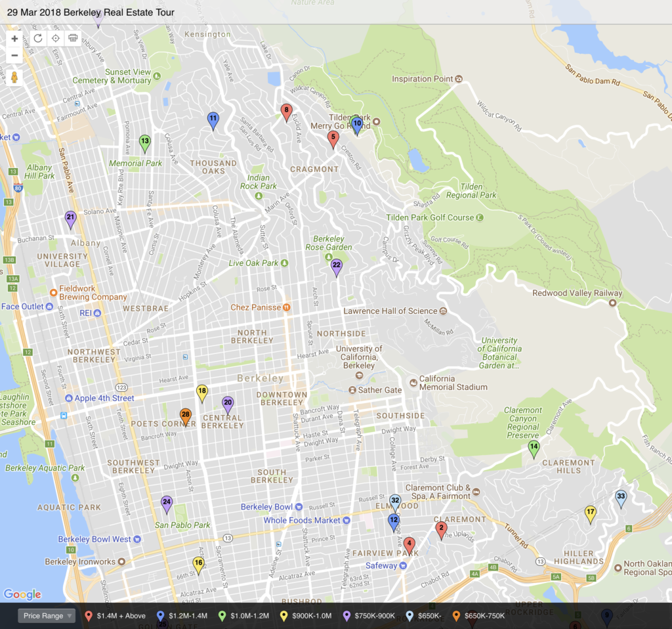
Task: Click the purple $750K-900K legend pin
Action: [346, 616]
